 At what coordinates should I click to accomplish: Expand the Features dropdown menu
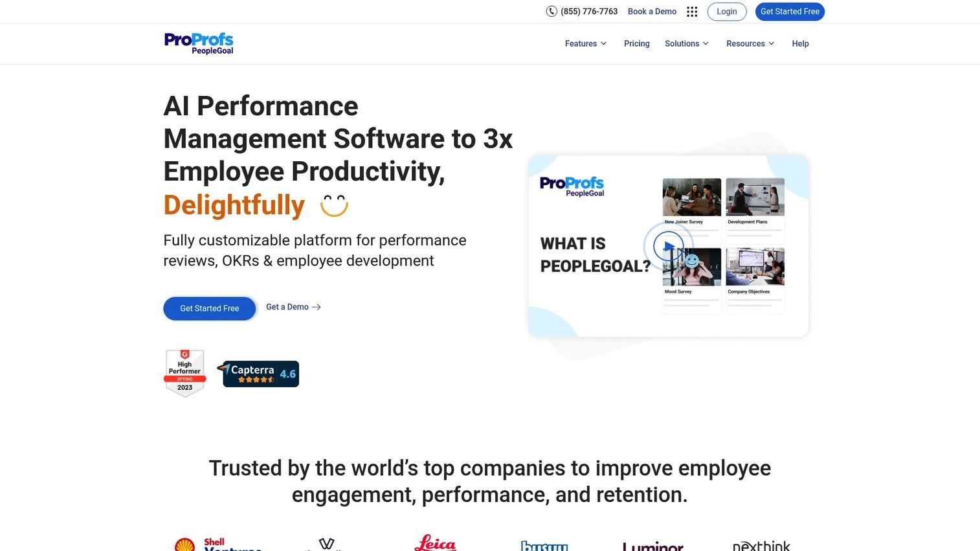point(586,43)
